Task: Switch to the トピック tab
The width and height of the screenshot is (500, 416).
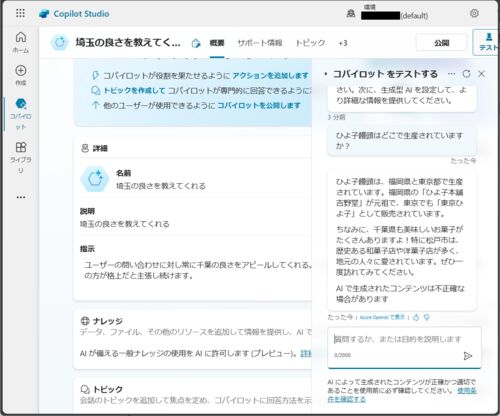Action: point(310,43)
